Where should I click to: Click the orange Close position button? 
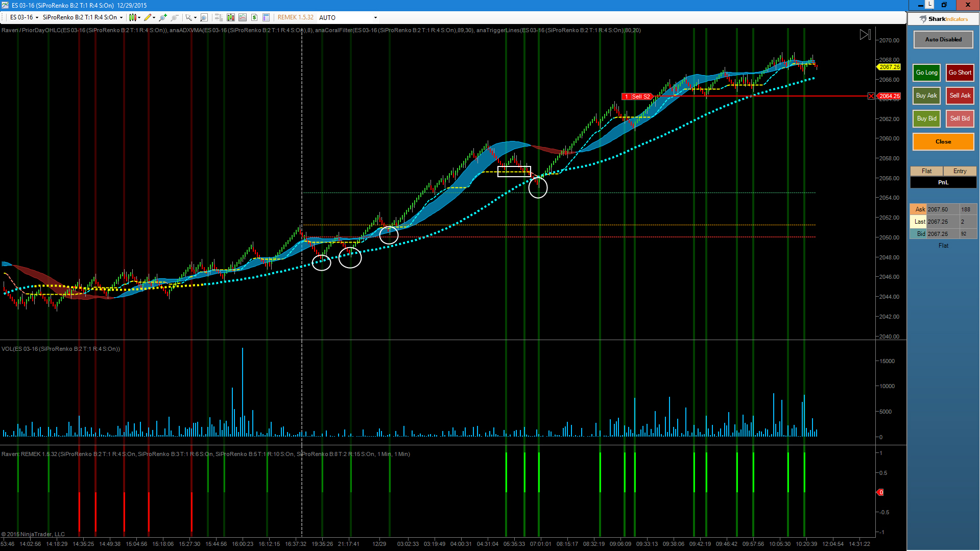pyautogui.click(x=943, y=141)
